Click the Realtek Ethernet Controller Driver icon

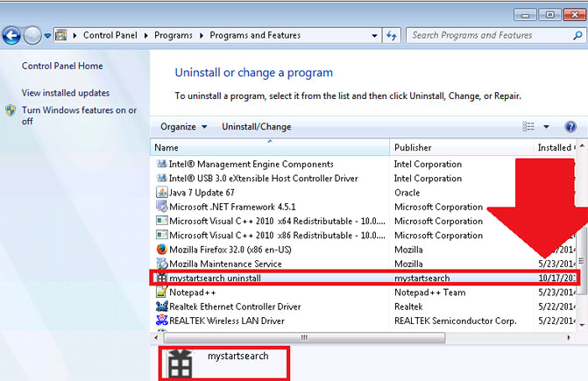coord(161,307)
